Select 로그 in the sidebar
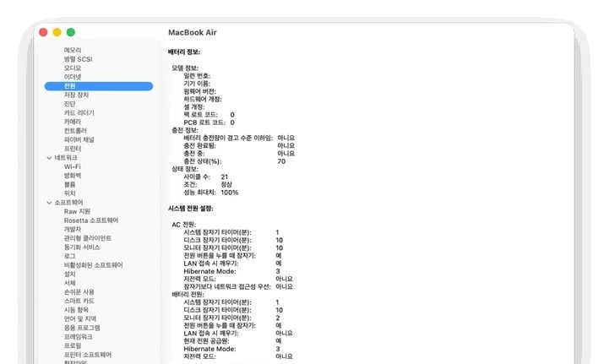 70,256
